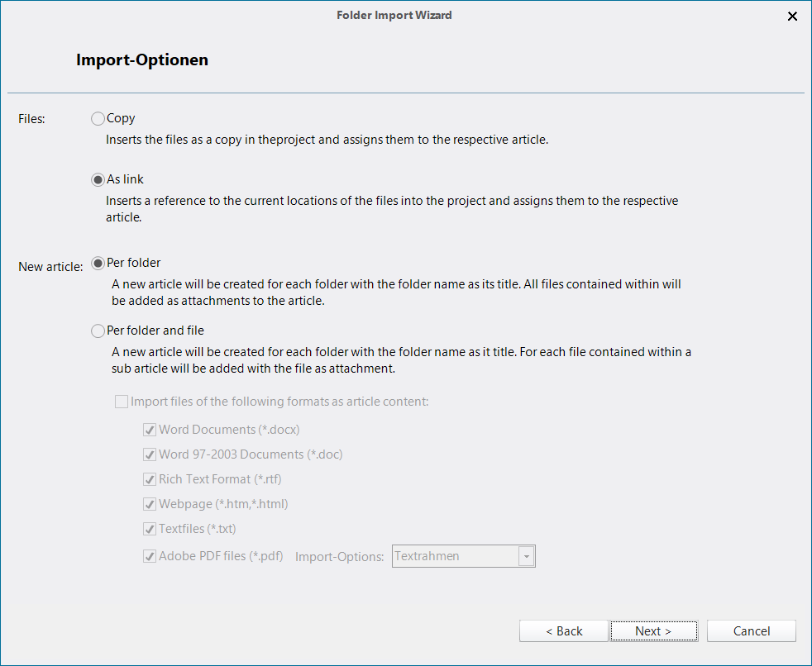
Task: Click the Files: section label
Action: [x=31, y=119]
